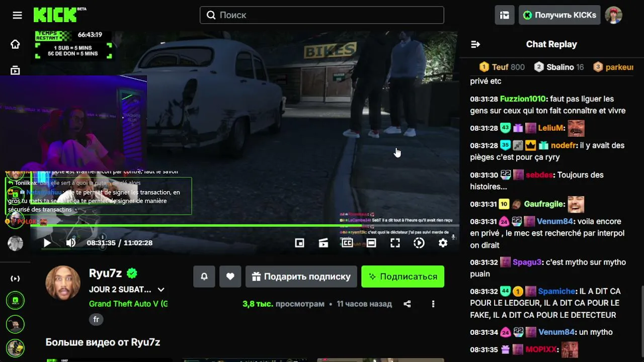Screen dimensions: 644x362
Task: Open the hamburger navigation menu
Action: click(17, 15)
